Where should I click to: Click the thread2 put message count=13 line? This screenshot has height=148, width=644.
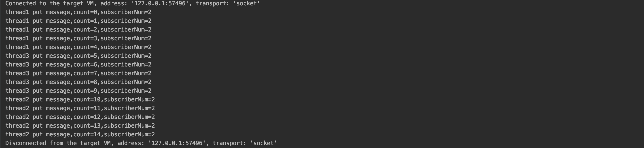coord(80,126)
